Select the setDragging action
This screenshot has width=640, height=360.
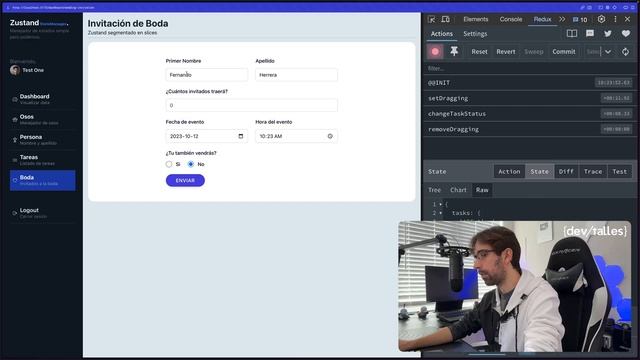coord(529,98)
